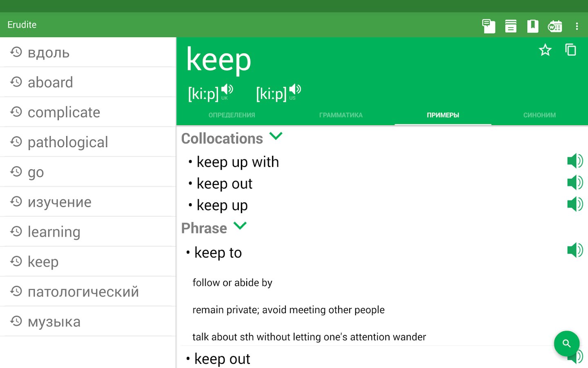Screen dimensions: 588x368
Task: Open history entry 'вдоль'
Action: tap(88, 52)
